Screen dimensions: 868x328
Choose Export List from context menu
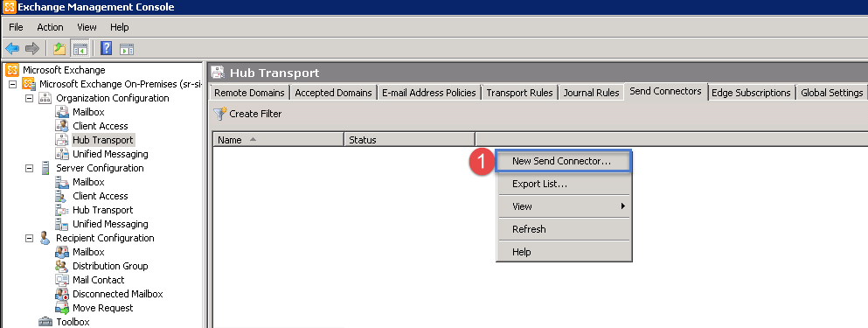[x=564, y=184]
